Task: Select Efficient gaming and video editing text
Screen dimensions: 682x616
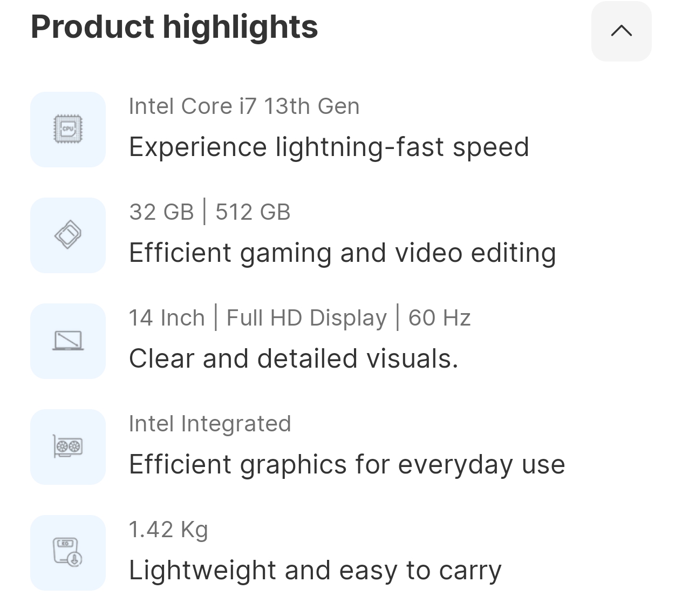Action: pyautogui.click(x=342, y=252)
